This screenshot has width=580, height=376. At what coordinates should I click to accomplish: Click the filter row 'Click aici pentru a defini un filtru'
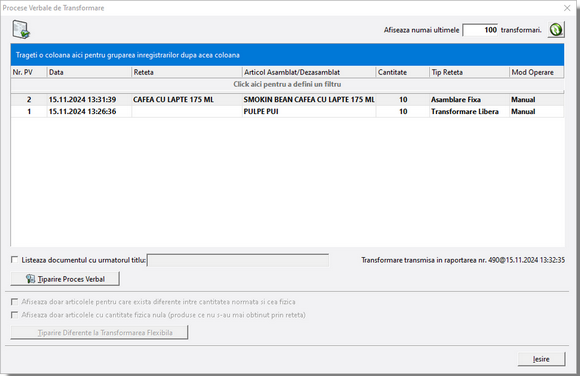[287, 84]
